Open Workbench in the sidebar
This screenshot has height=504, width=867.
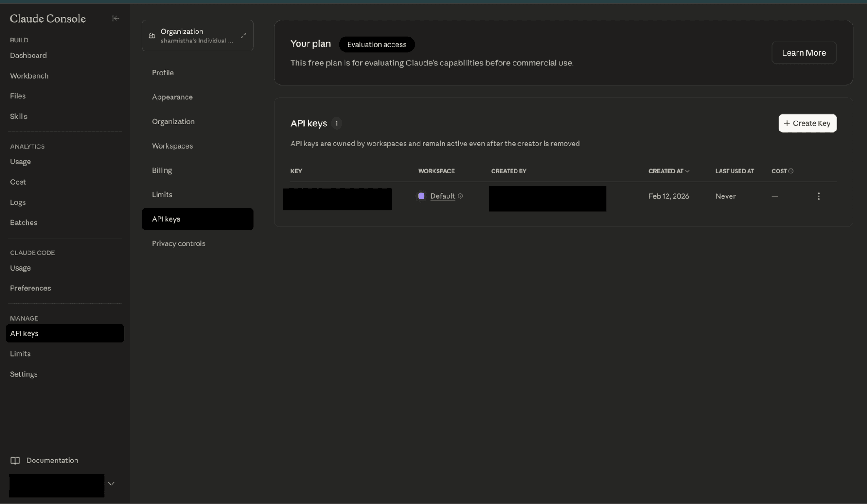29,76
